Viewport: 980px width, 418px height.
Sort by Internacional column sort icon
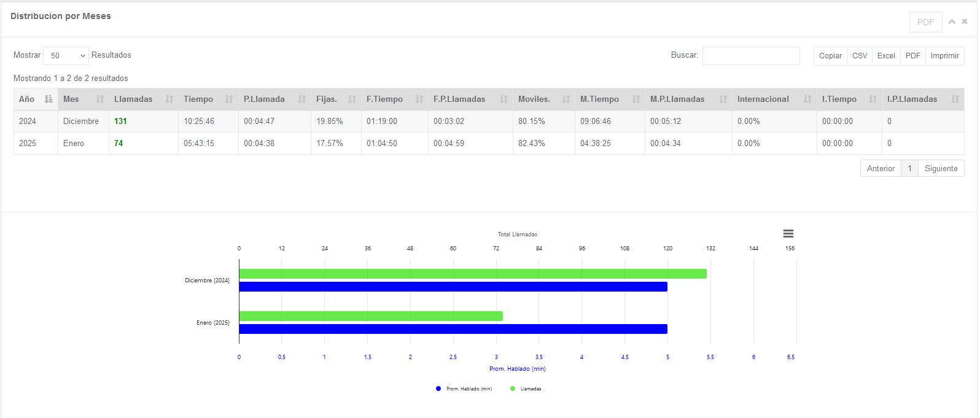(807, 99)
